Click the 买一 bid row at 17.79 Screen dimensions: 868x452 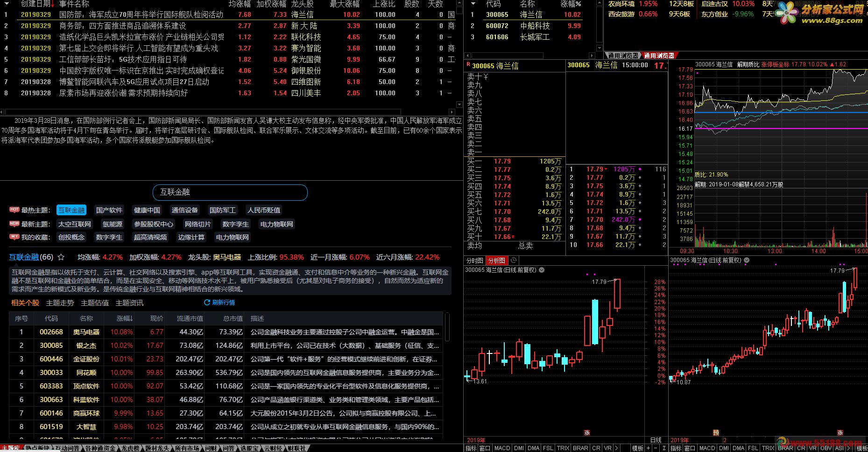coord(515,161)
